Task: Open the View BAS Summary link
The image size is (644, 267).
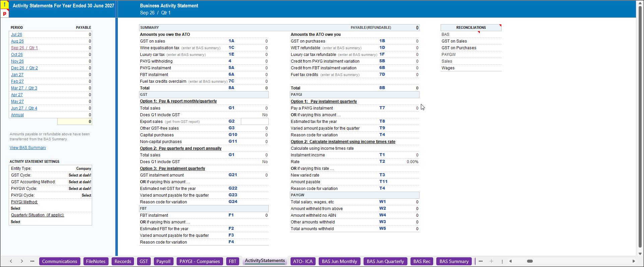Action: pos(28,148)
